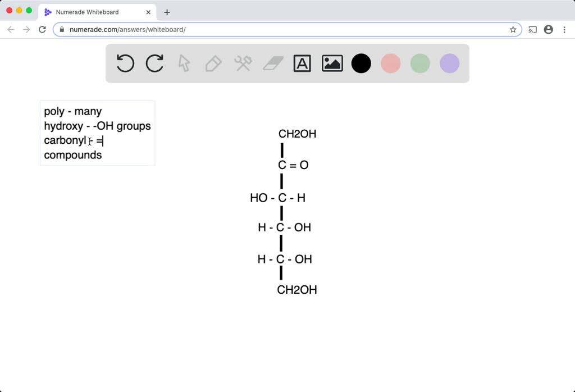Choose the black color swatch
The image size is (575, 392).
click(x=361, y=63)
